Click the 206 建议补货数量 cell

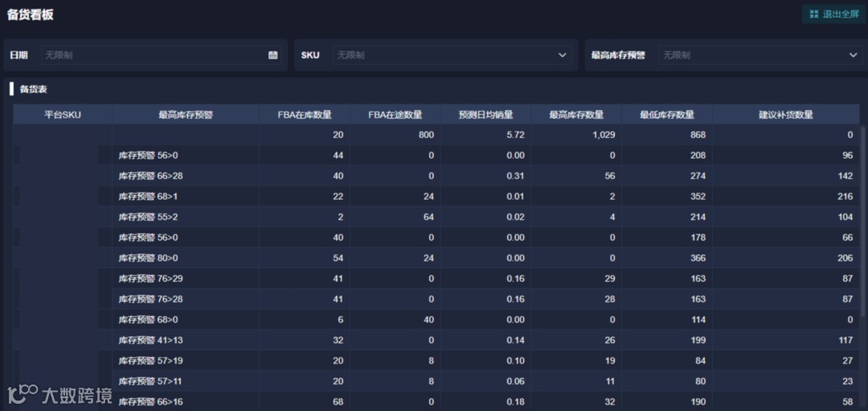pos(785,258)
